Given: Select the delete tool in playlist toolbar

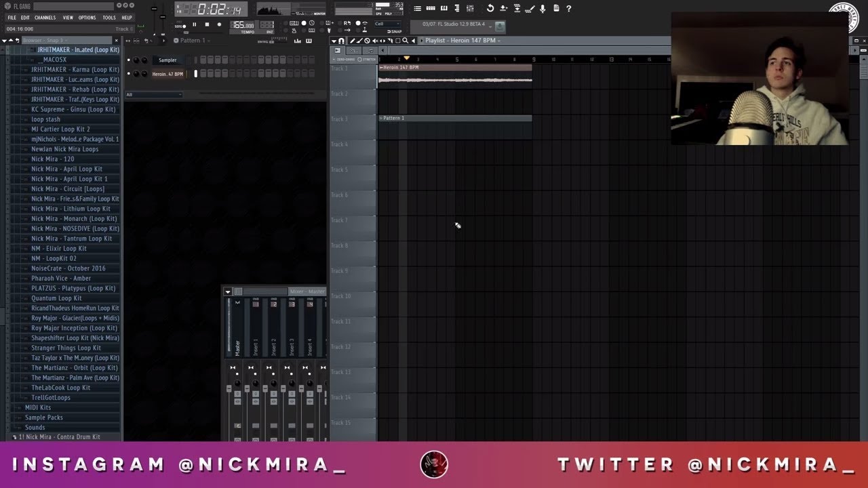Looking at the screenshot, I should pos(367,41).
